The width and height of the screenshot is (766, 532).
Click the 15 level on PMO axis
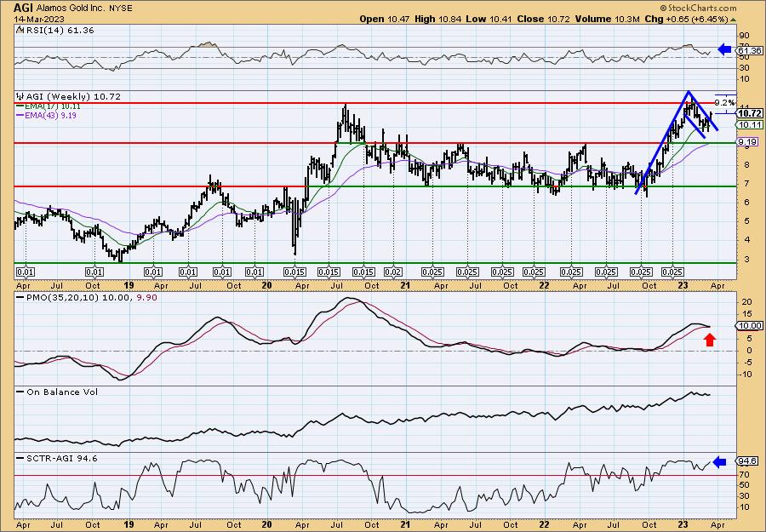click(x=746, y=314)
